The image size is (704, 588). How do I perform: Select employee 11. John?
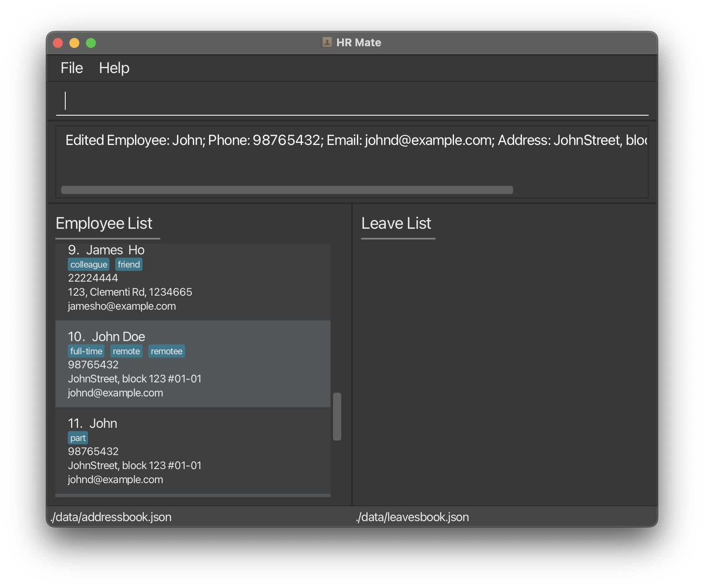(193, 450)
